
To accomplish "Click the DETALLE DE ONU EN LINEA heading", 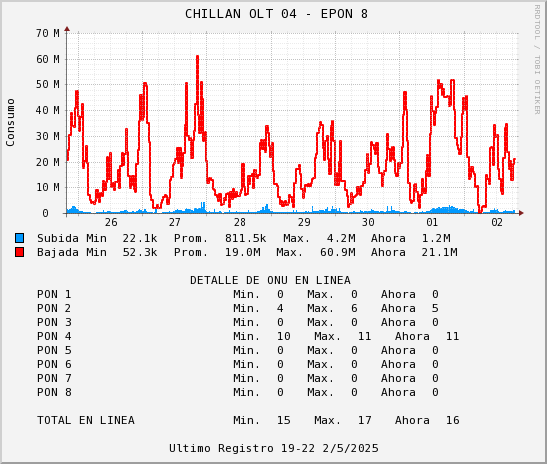I will (270, 280).
